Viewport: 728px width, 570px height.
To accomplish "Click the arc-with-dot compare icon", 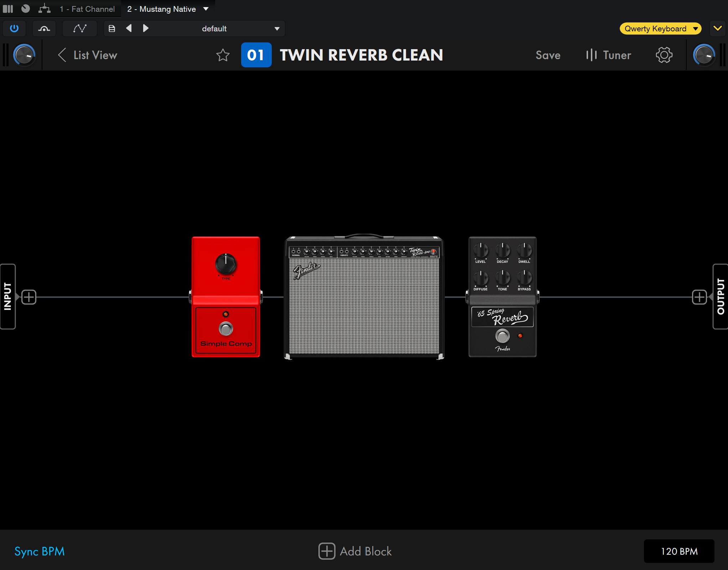I will (x=44, y=28).
